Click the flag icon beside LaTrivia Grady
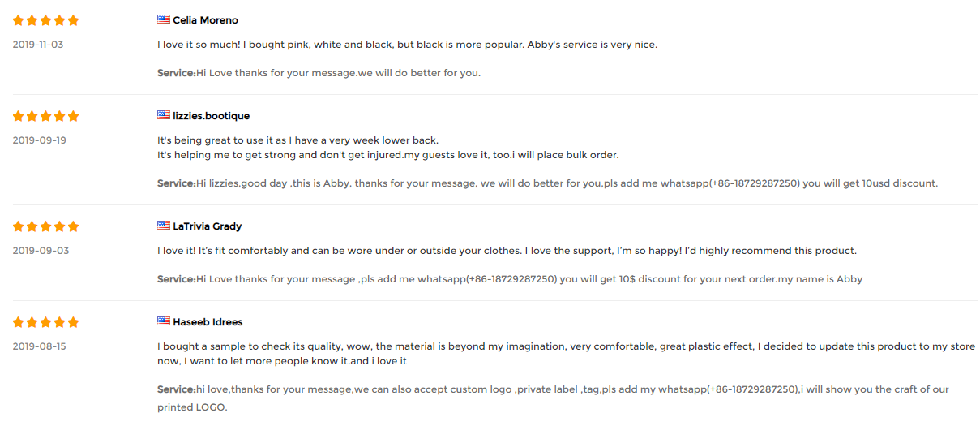980x426 pixels. (x=163, y=226)
